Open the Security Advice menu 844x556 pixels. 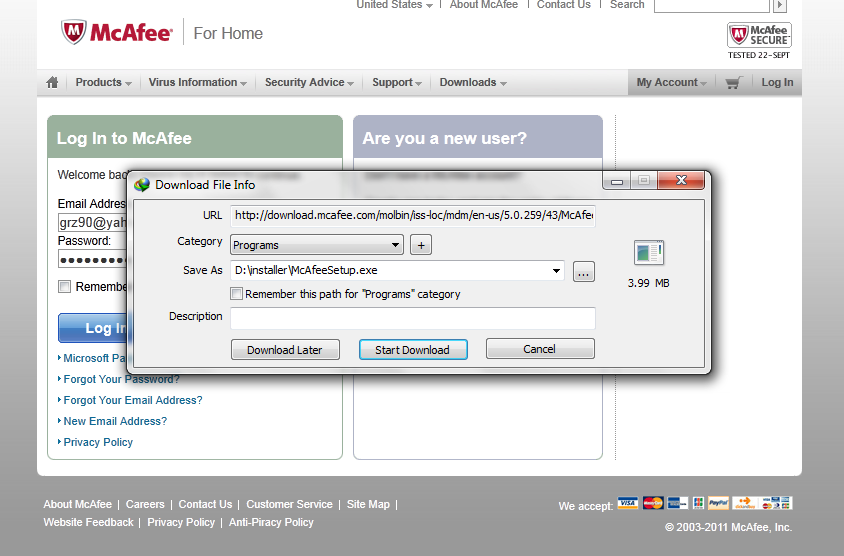(x=309, y=82)
